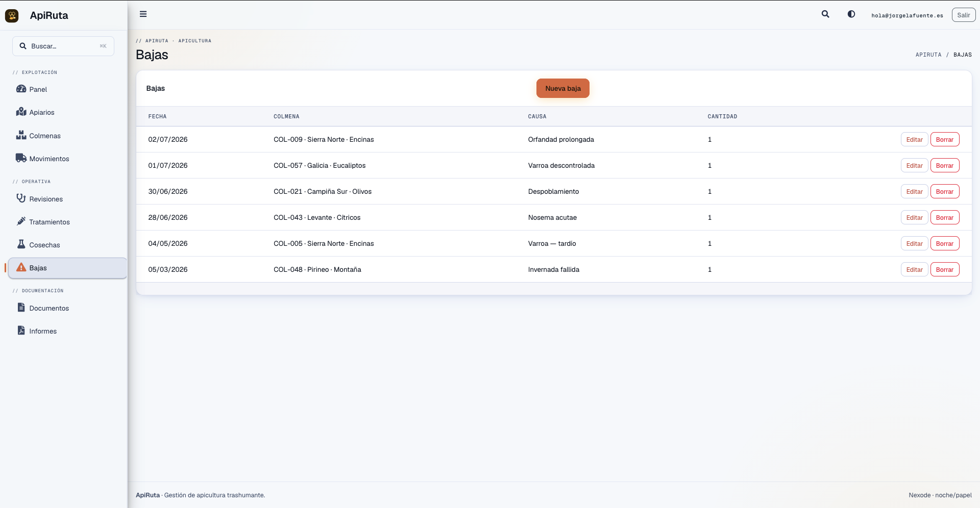This screenshot has height=508, width=980.
Task: Click the Panel dashboard icon
Action: (21, 89)
